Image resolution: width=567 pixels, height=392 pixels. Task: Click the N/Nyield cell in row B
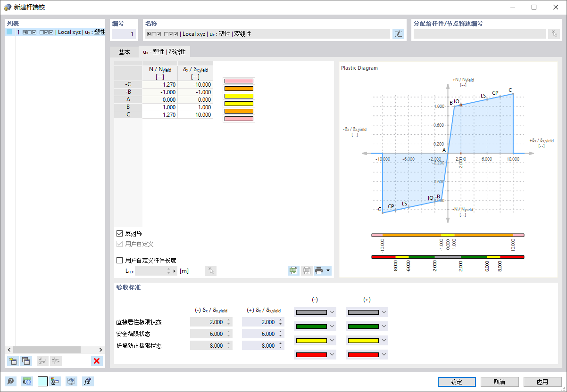point(160,107)
